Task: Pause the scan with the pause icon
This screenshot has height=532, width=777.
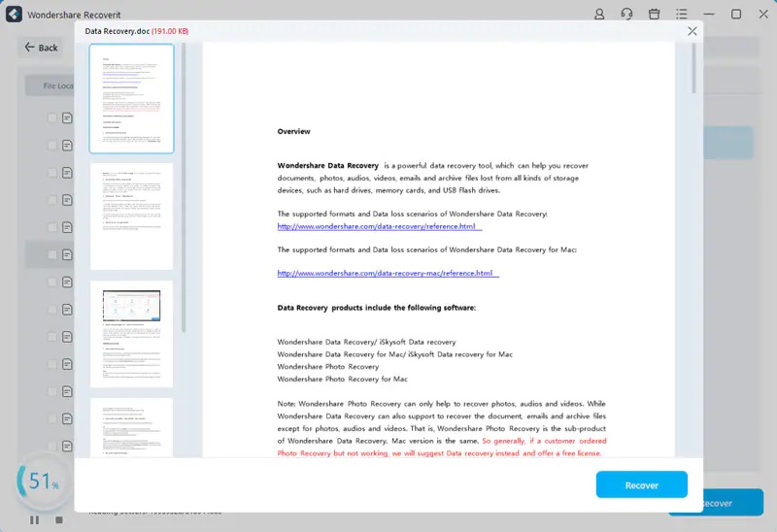Action: (x=35, y=519)
